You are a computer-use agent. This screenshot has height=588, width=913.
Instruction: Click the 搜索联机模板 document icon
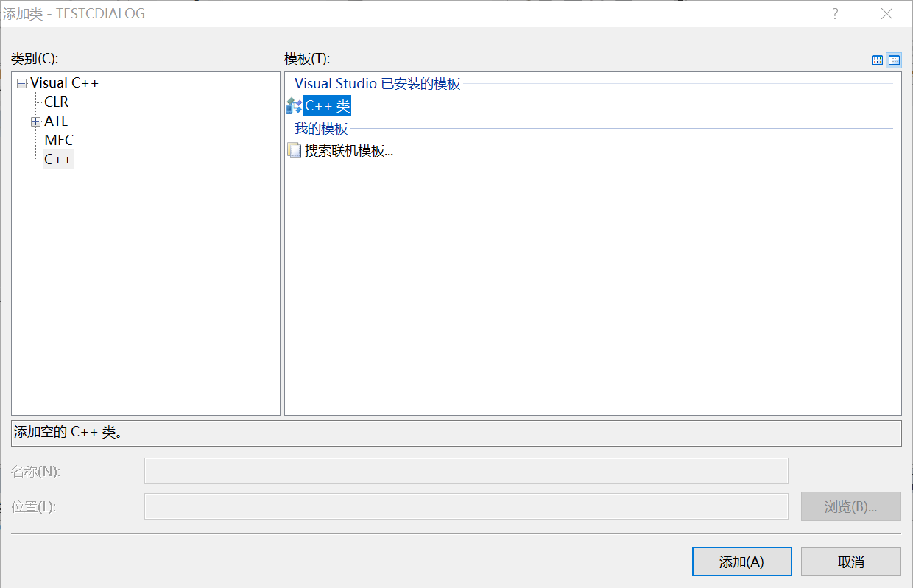pos(294,151)
